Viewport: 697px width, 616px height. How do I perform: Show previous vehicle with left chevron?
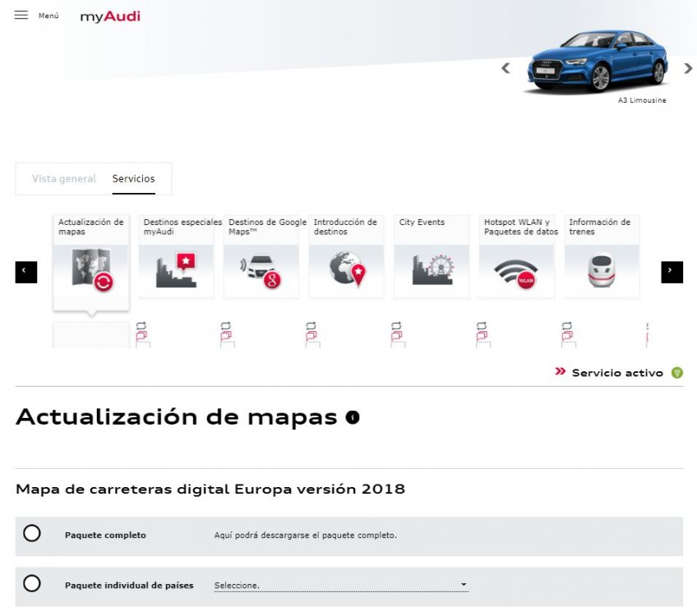point(505,68)
